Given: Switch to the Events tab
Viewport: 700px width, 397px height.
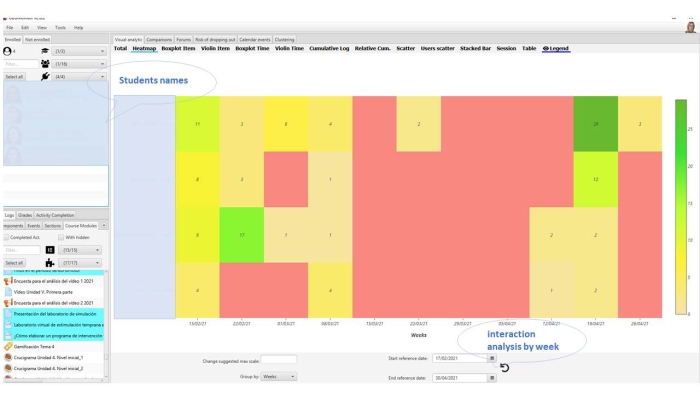Looking at the screenshot, I should (x=33, y=226).
